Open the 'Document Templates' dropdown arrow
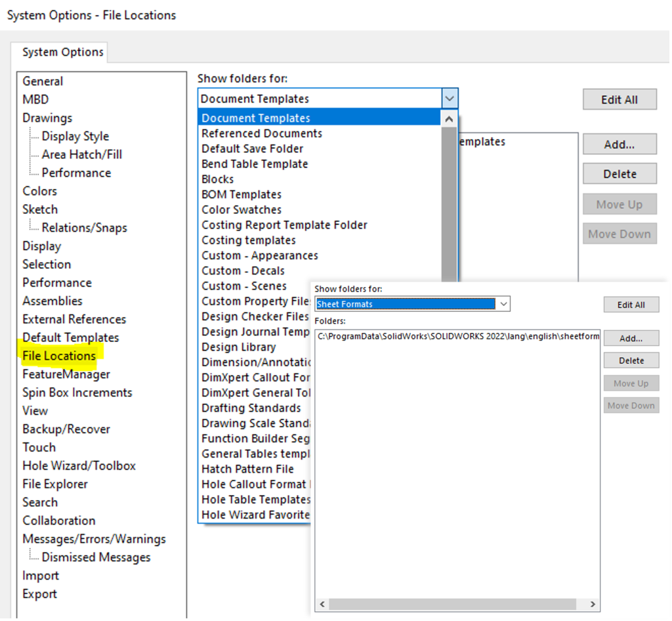This screenshot has width=672, height=621. coord(450,99)
